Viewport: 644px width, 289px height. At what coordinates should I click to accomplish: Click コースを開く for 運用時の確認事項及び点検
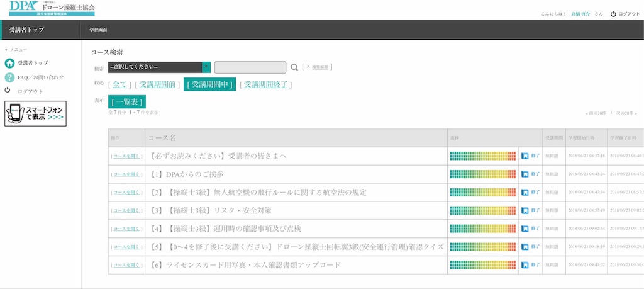(x=126, y=229)
